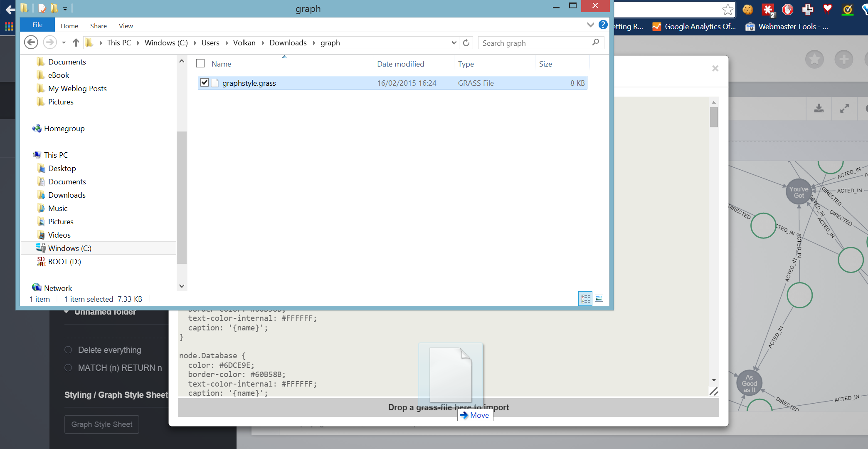Expand the ribbon with the chevron arrow
The image size is (868, 449).
click(591, 24)
